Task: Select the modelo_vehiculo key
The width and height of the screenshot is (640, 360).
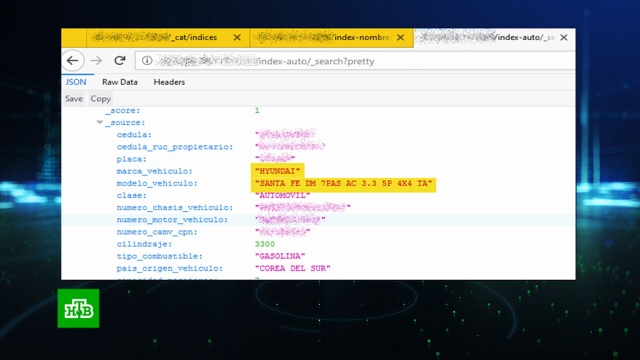Action: 157,184
